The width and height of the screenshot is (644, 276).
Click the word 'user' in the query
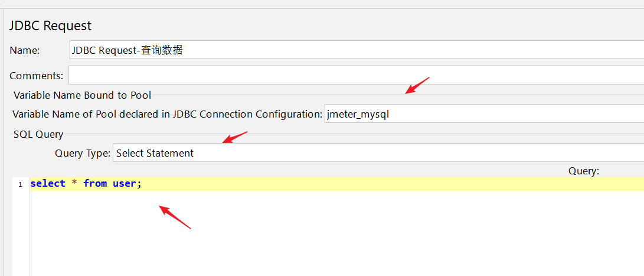pyautogui.click(x=125, y=184)
